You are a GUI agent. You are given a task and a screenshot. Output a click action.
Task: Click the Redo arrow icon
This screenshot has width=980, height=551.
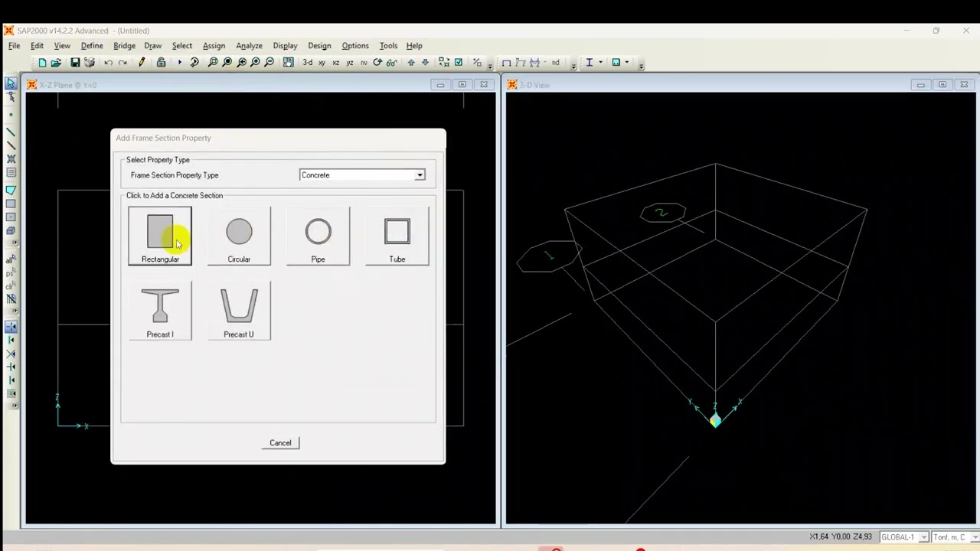[x=122, y=62]
